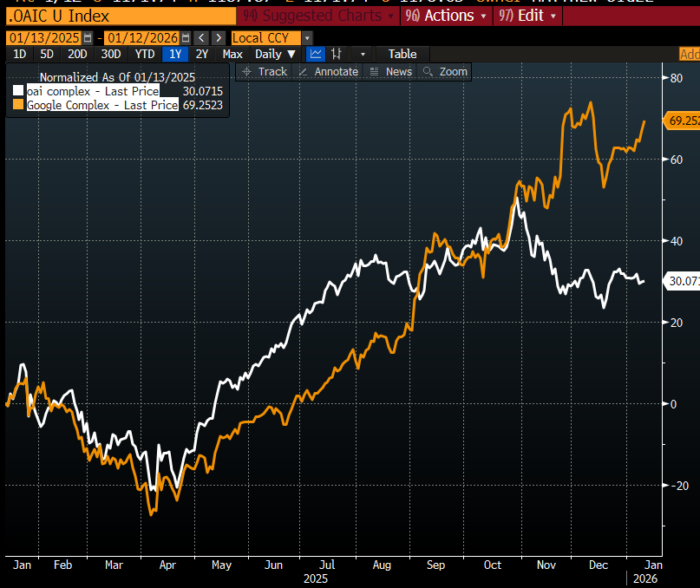Set range to 30D
The width and height of the screenshot is (700, 588).
tap(111, 54)
